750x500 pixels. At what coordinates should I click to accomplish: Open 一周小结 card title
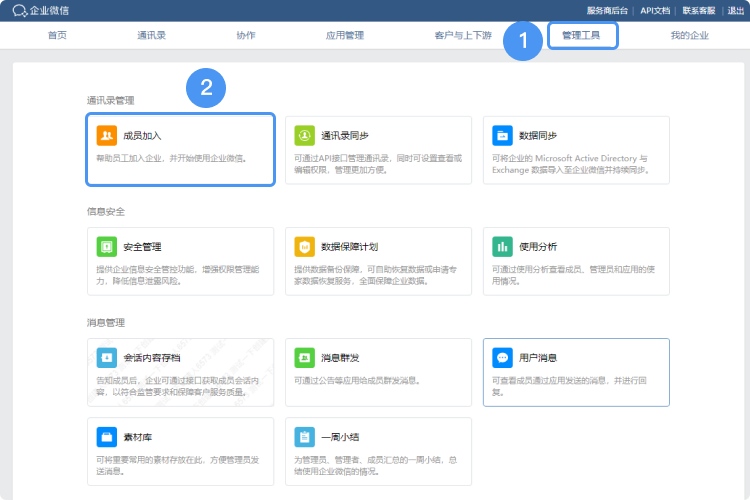340,437
